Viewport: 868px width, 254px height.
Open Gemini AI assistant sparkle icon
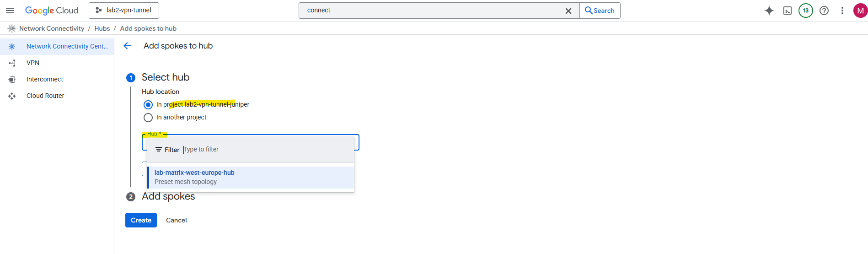[769, 11]
